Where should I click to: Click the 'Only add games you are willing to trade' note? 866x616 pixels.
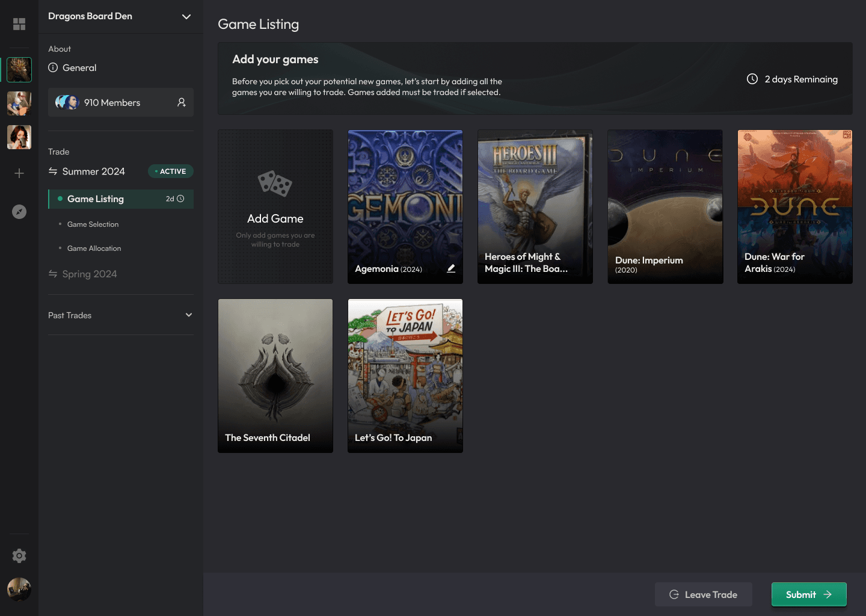point(275,239)
